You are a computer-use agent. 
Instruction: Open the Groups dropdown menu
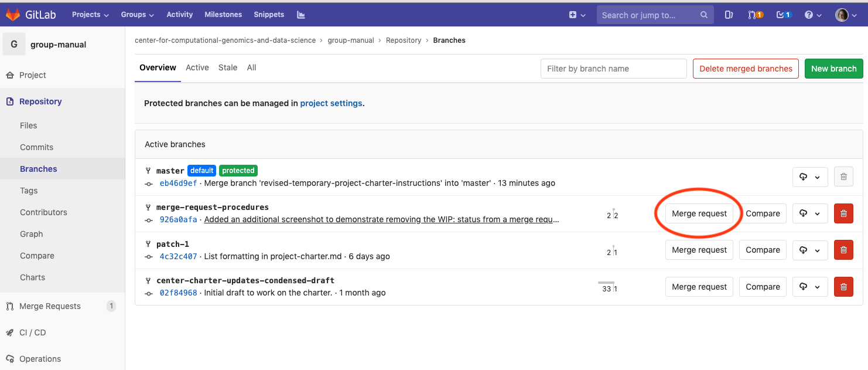(137, 15)
